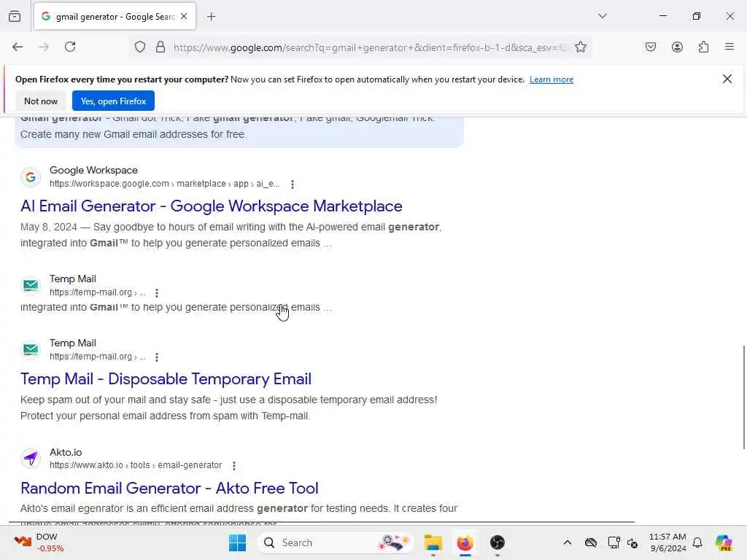Viewport: 747px width, 560px height.
Task: Open File Explorer from the taskbar
Action: point(433,542)
